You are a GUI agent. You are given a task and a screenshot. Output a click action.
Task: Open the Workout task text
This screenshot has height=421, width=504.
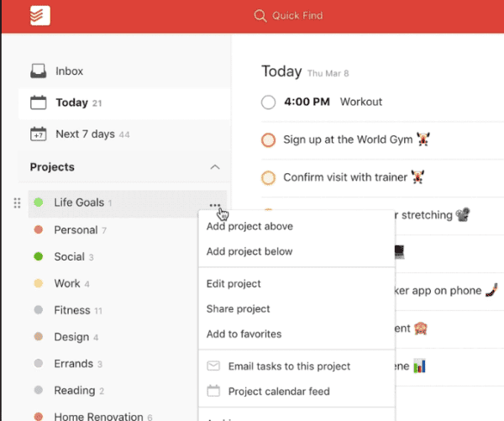tap(361, 102)
